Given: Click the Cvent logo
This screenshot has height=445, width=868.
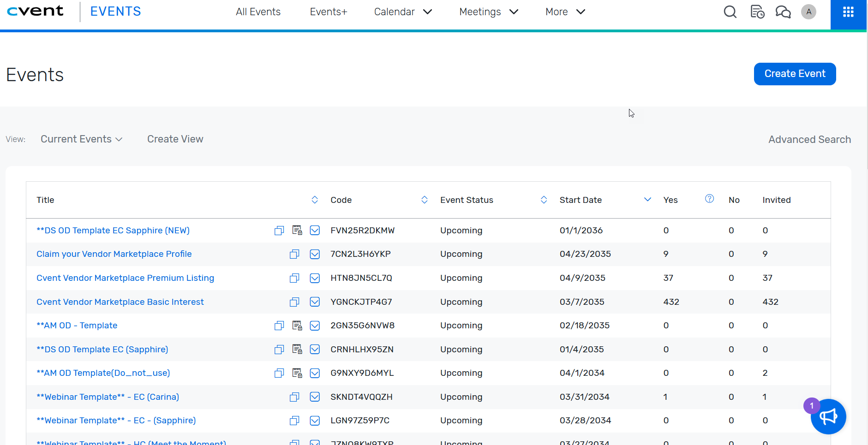Looking at the screenshot, I should pos(35,11).
